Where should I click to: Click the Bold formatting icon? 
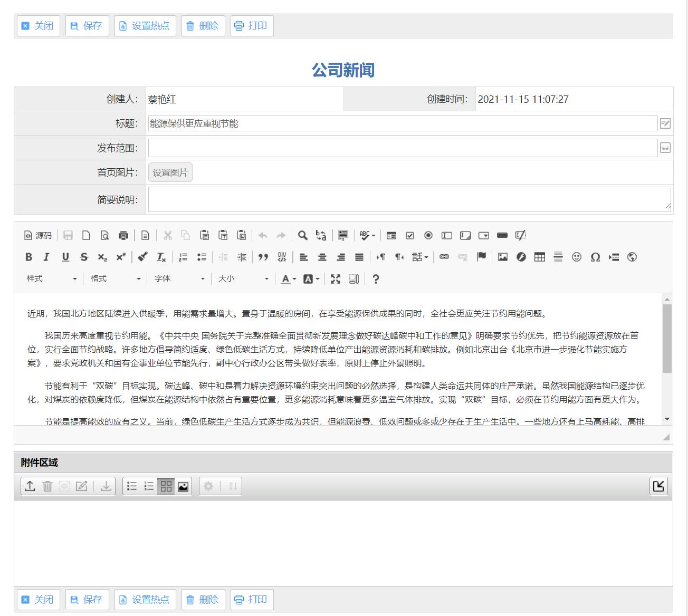pyautogui.click(x=28, y=257)
